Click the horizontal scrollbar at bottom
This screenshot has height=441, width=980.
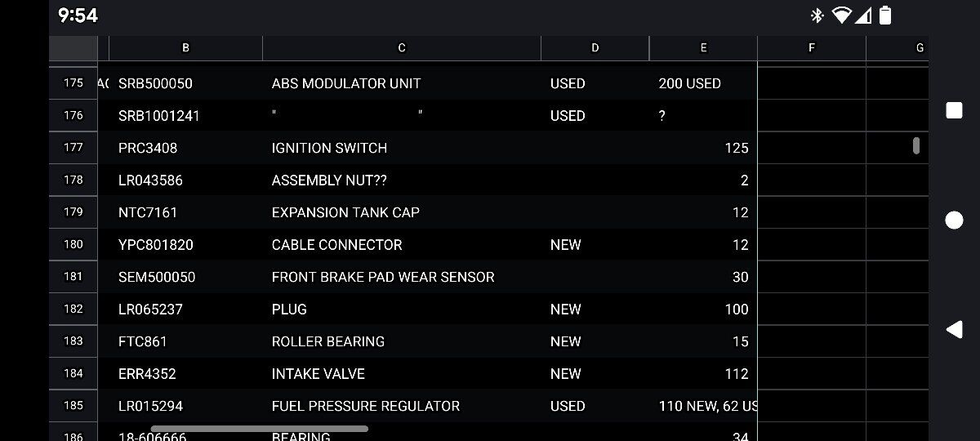click(260, 429)
